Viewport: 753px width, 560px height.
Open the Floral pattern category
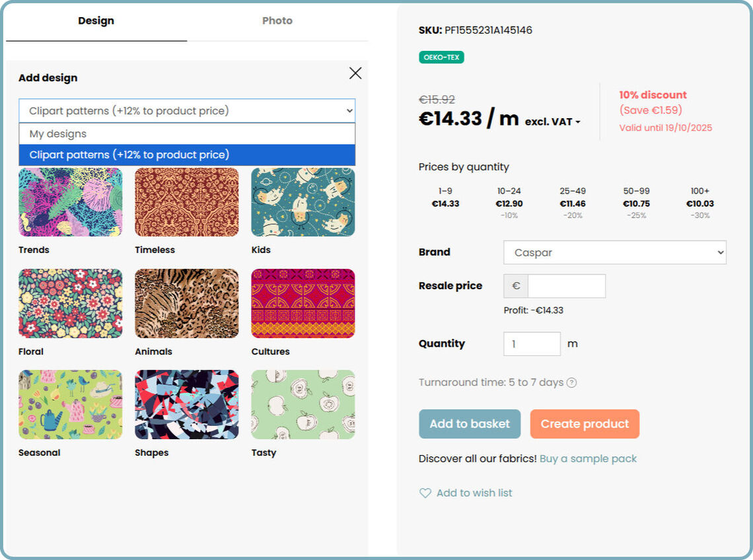click(71, 303)
